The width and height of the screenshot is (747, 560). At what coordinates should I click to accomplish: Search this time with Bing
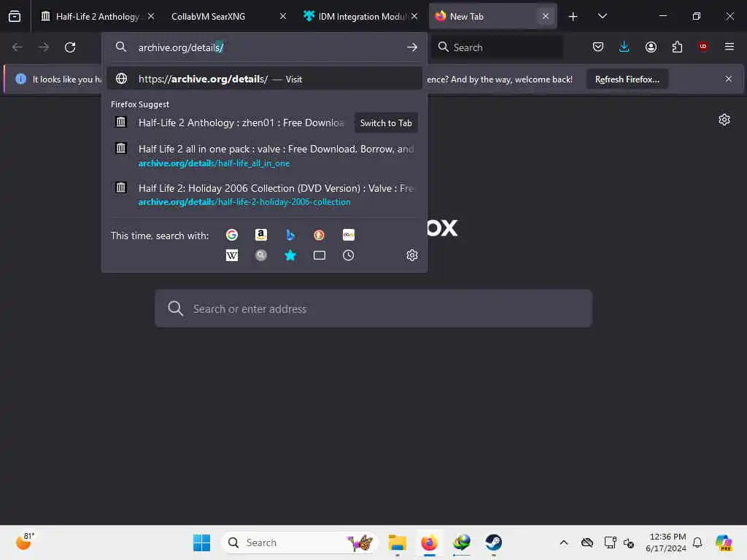pyautogui.click(x=290, y=235)
